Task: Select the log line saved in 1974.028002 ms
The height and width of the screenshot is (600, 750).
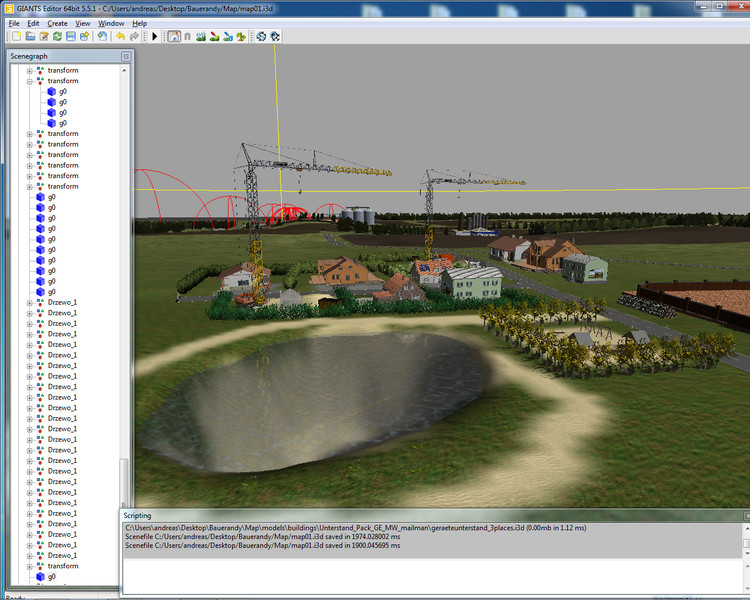Action: pyautogui.click(x=263, y=537)
